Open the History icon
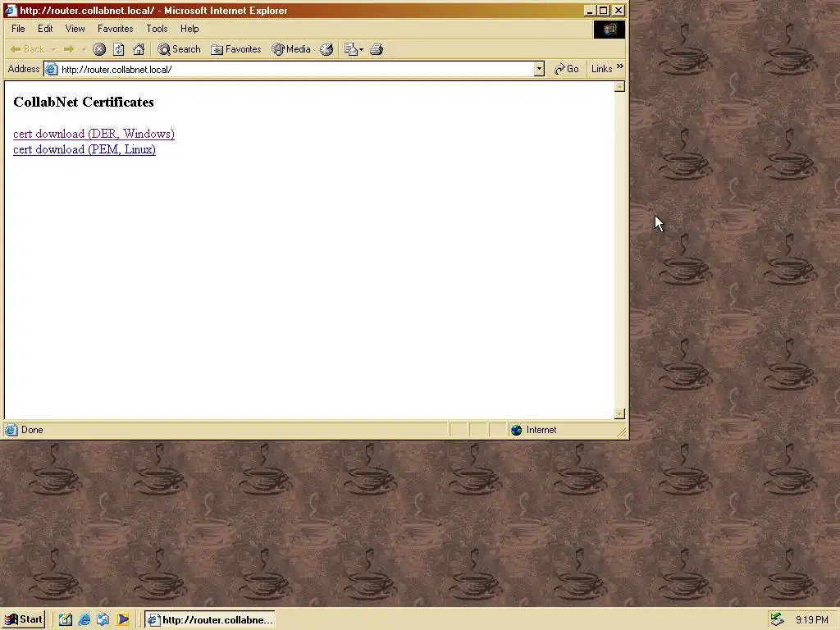The width and height of the screenshot is (840, 630). (326, 49)
